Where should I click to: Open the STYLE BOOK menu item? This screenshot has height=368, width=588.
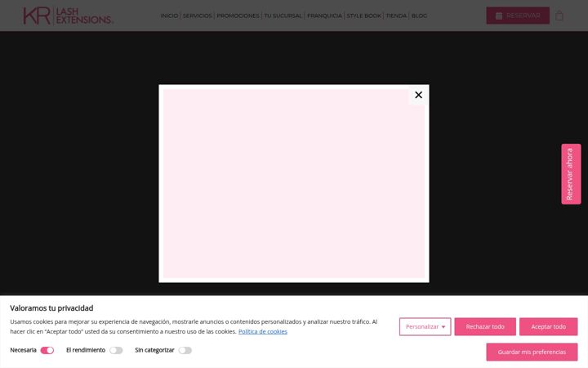click(x=363, y=16)
